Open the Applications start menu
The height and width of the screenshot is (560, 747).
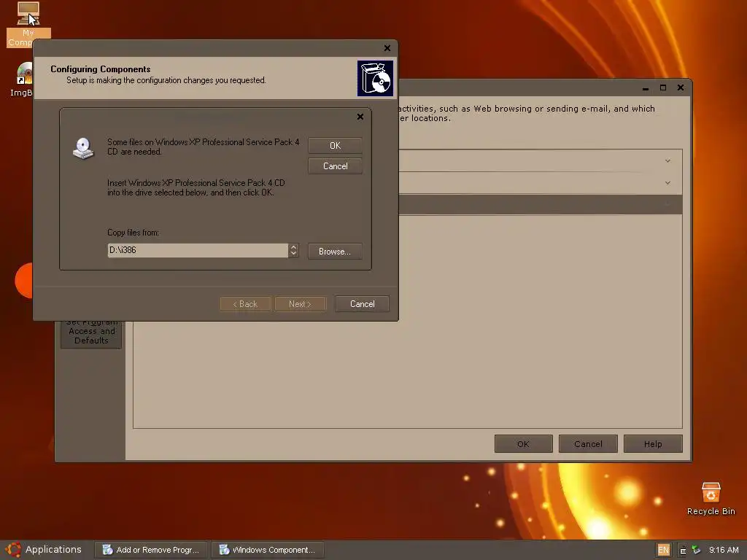coord(44,550)
